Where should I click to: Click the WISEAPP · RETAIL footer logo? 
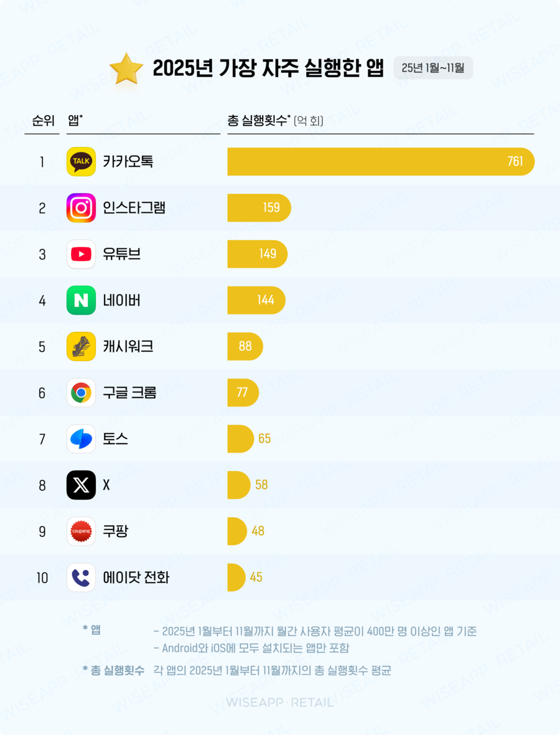(x=279, y=702)
